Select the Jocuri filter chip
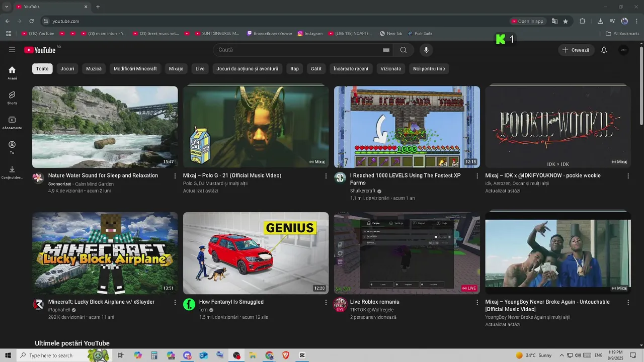644x362 pixels. point(67,69)
